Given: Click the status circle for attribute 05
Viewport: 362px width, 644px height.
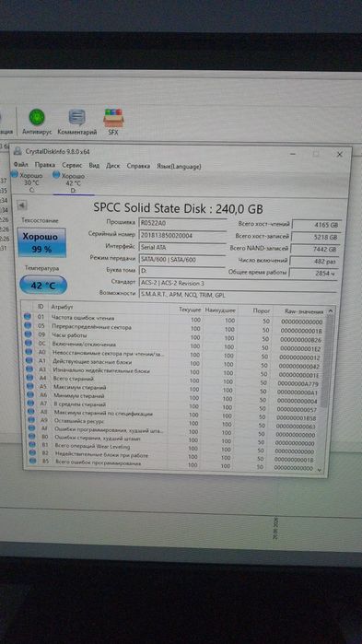Looking at the screenshot, I should pyautogui.click(x=28, y=325).
